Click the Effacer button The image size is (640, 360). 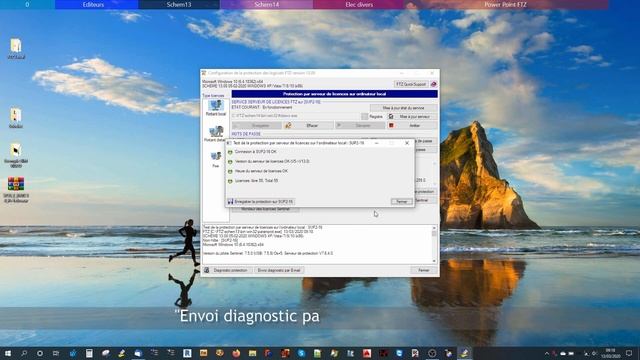click(309, 126)
